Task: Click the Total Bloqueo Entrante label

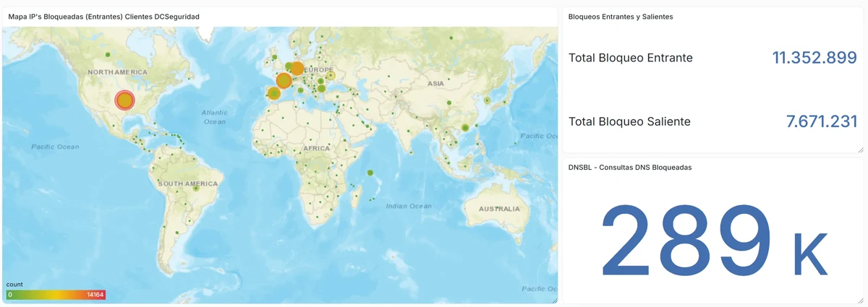Action: coord(631,58)
